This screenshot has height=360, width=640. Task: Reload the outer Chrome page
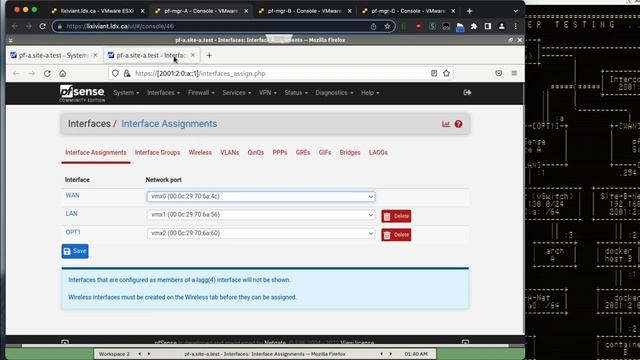42,26
